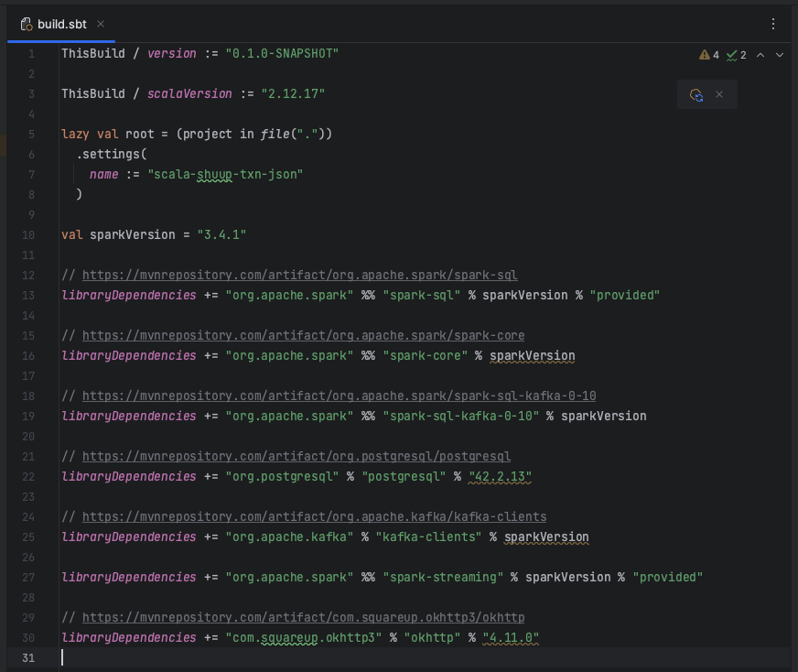Click the scalaVersion key on line 3
This screenshot has width=798, height=672.
pos(189,93)
